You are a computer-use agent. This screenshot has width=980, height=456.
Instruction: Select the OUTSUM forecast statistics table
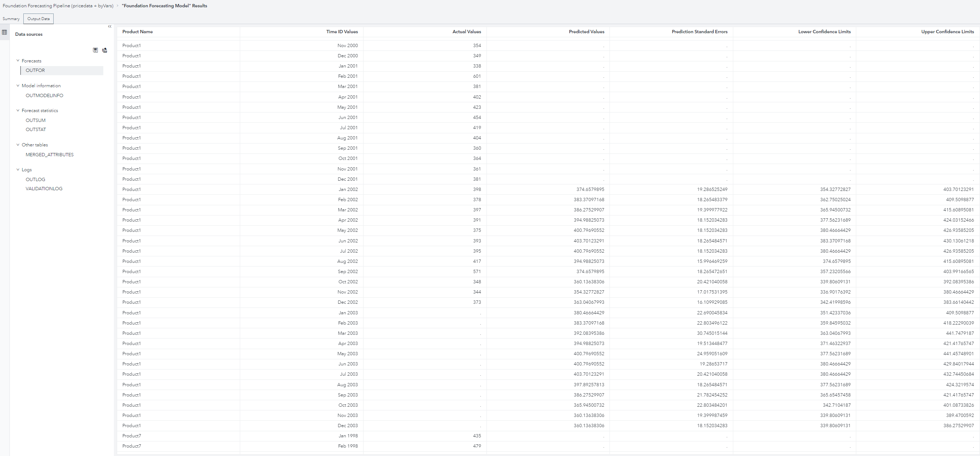tap(36, 120)
